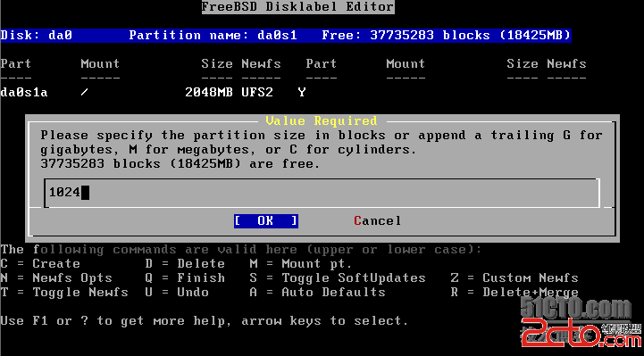Click the "Z = Custom Newfs" command text

(514, 278)
